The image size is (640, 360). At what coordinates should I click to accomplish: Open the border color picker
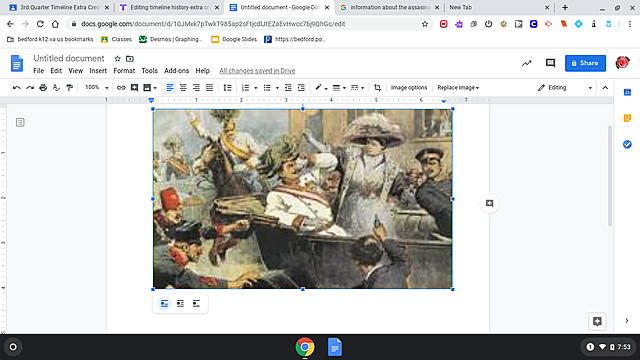(321, 88)
